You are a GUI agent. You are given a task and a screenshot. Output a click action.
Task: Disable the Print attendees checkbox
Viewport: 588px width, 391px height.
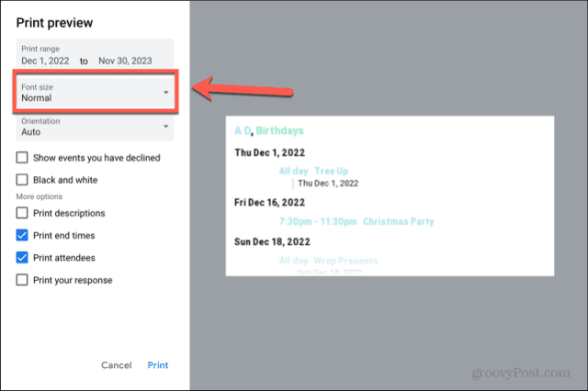[22, 258]
